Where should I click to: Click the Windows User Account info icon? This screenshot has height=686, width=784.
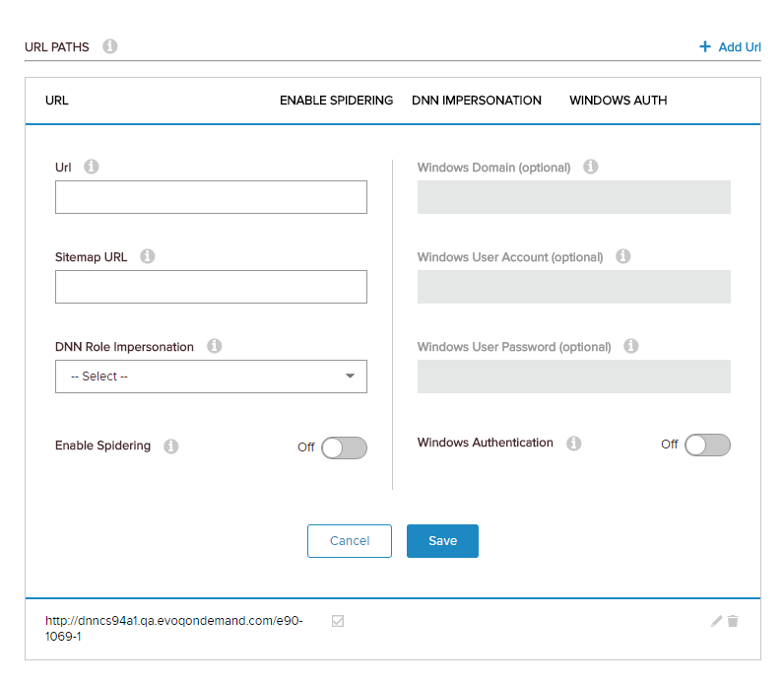[622, 256]
